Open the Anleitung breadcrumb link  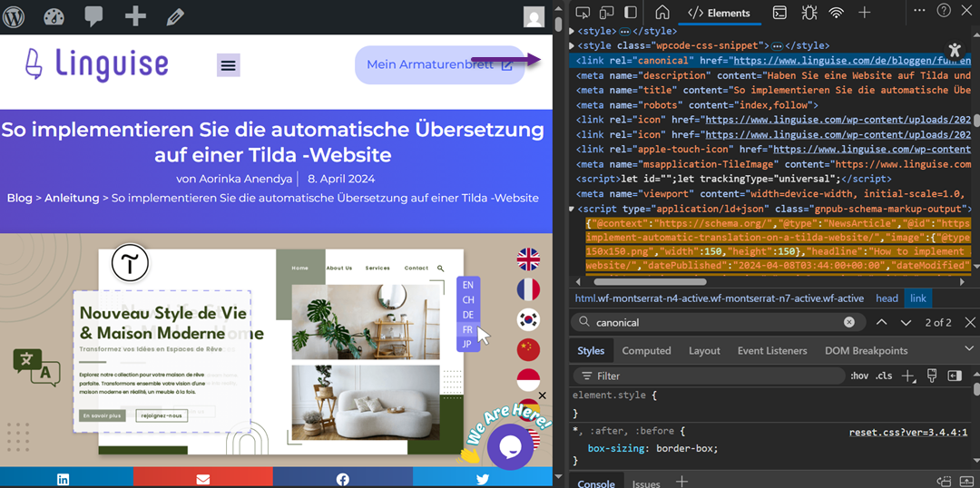[x=72, y=198]
